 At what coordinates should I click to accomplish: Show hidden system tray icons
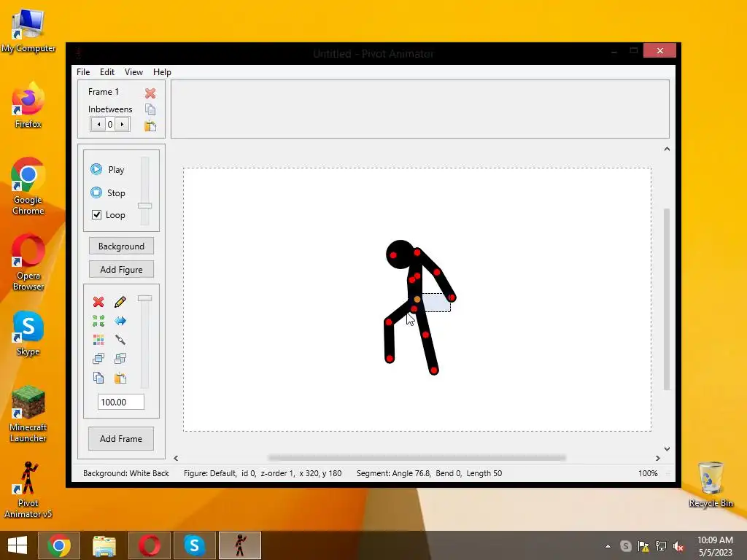[x=608, y=546]
